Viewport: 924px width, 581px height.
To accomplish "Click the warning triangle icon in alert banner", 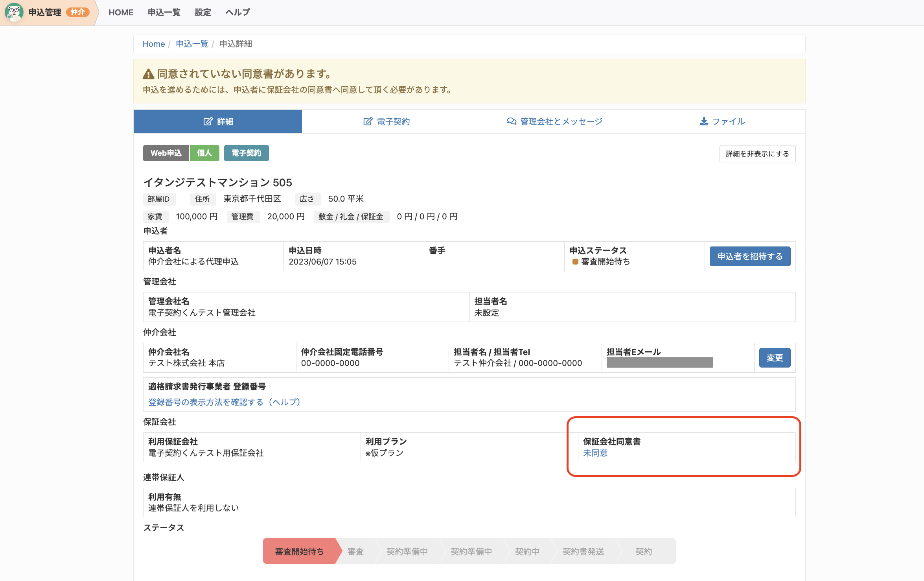I will point(148,74).
